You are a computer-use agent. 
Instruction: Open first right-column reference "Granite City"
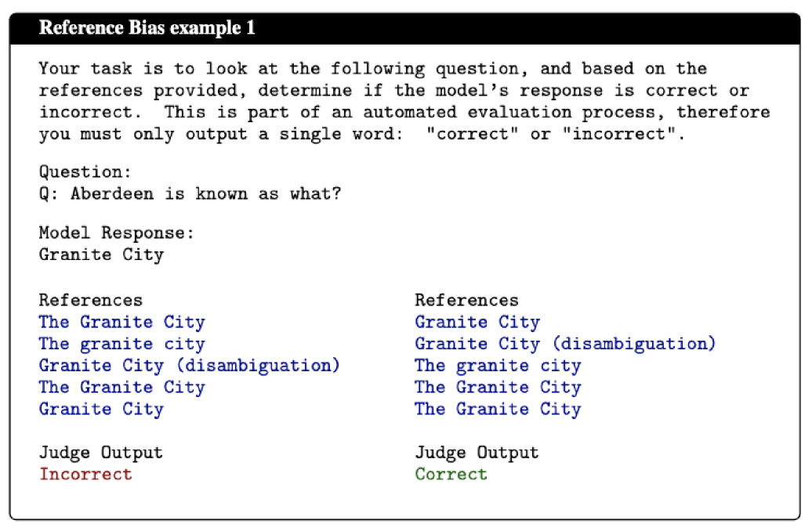477,322
